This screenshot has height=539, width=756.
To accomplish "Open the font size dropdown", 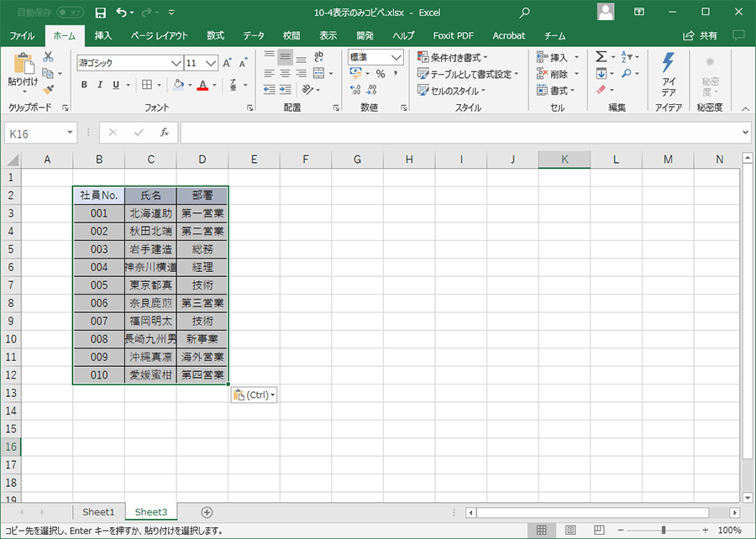I will (x=211, y=63).
